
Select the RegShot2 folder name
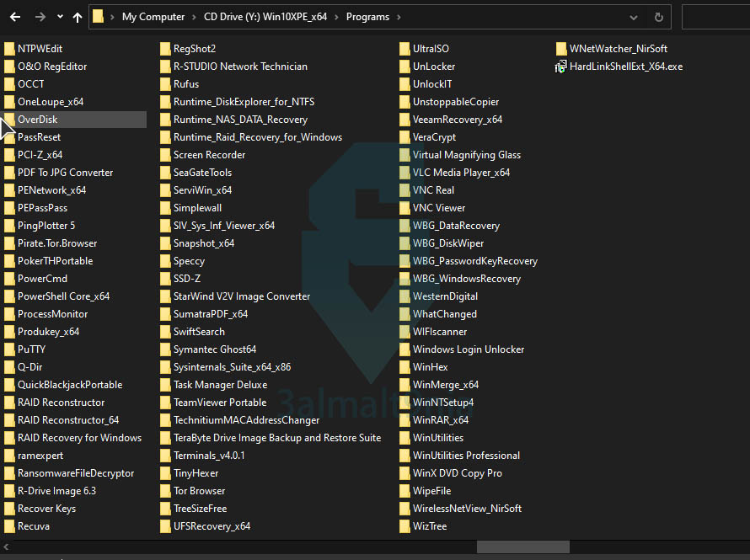(x=195, y=49)
